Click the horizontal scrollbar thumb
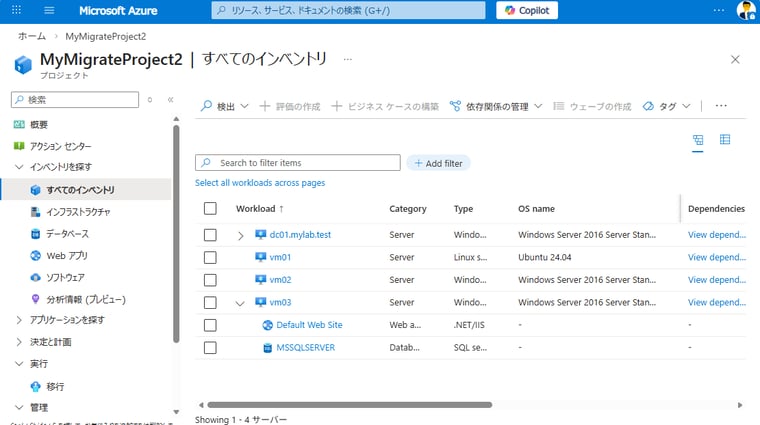 [x=349, y=405]
